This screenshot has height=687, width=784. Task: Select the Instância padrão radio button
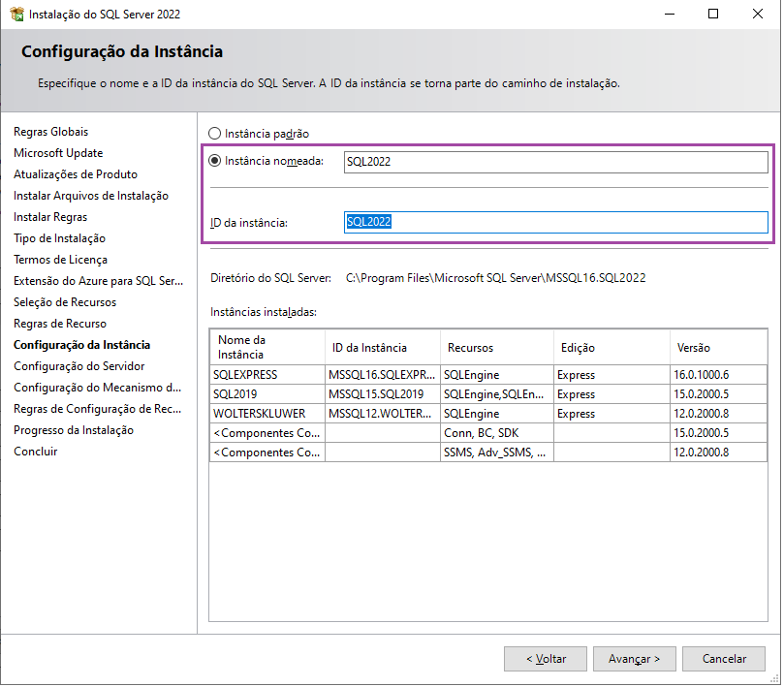click(x=214, y=134)
